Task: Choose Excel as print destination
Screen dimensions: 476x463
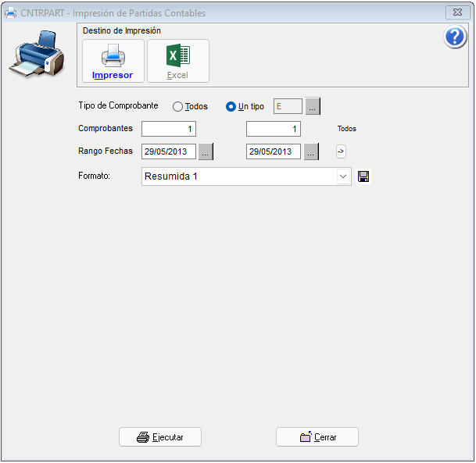Action: (178, 61)
